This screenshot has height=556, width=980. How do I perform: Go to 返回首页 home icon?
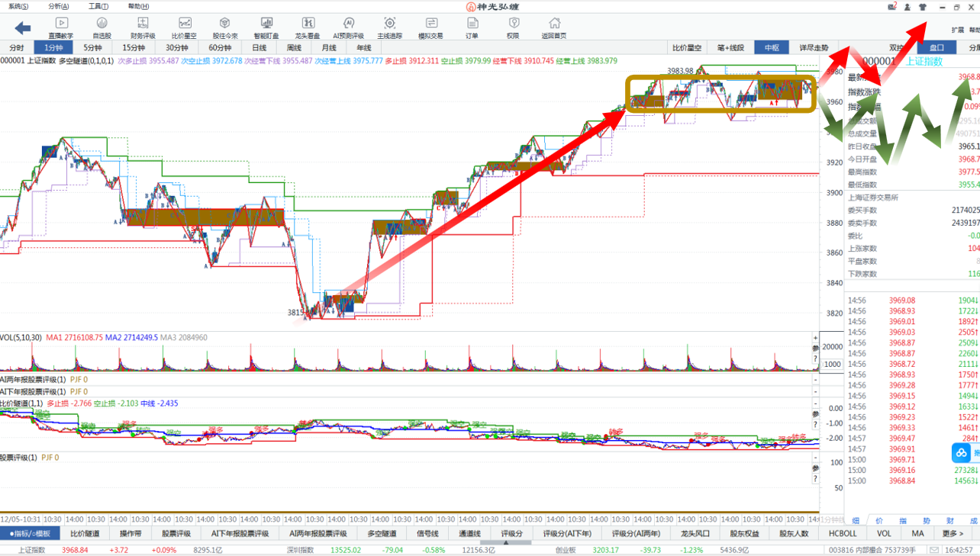(x=554, y=28)
